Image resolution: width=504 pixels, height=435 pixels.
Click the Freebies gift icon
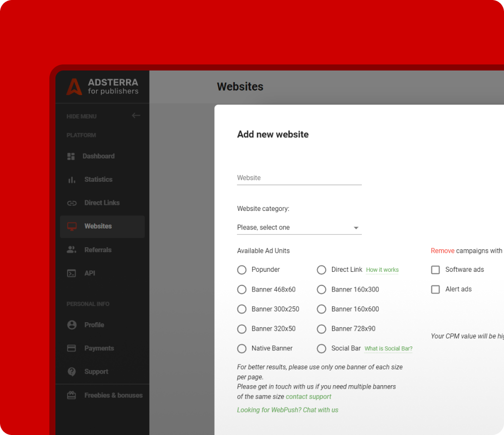click(72, 395)
